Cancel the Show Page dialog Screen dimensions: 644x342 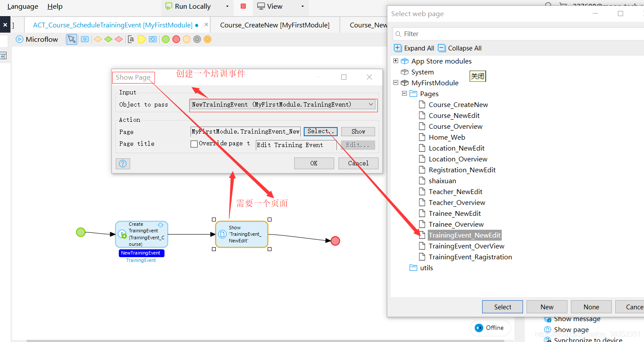pyautogui.click(x=358, y=163)
